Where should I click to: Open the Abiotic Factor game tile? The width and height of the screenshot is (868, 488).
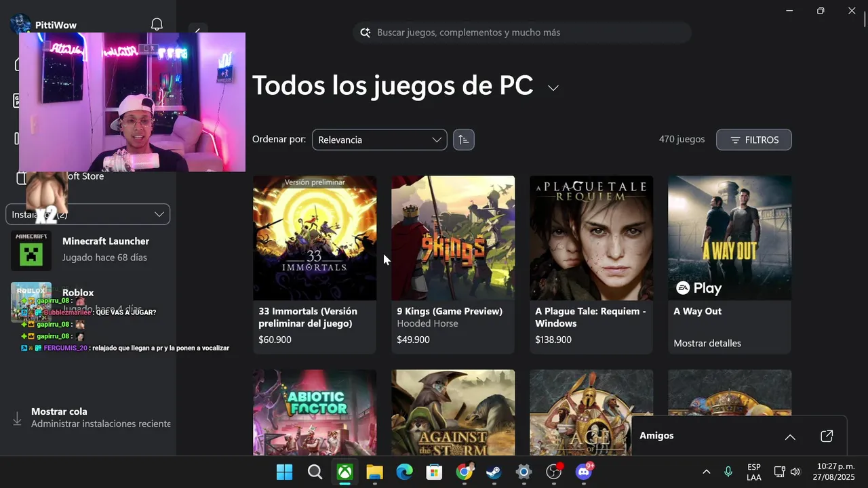315,413
